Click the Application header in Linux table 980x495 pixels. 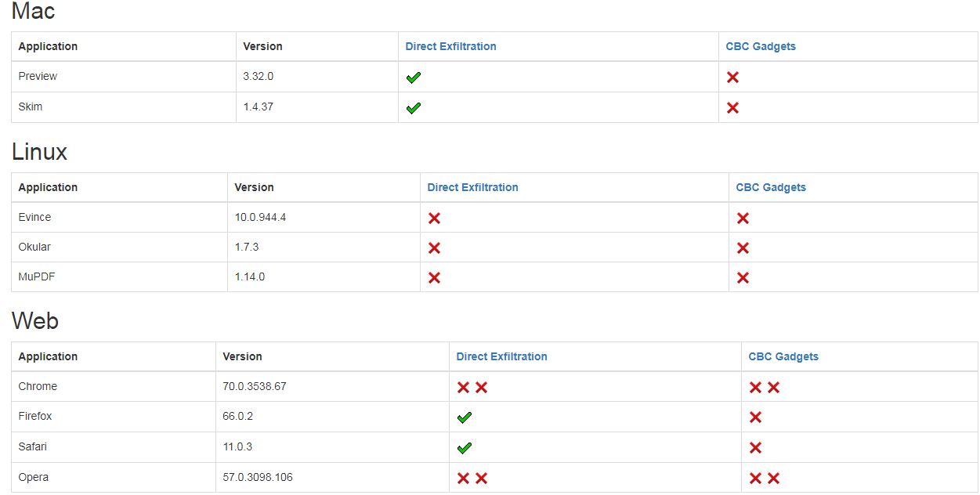tap(49, 187)
